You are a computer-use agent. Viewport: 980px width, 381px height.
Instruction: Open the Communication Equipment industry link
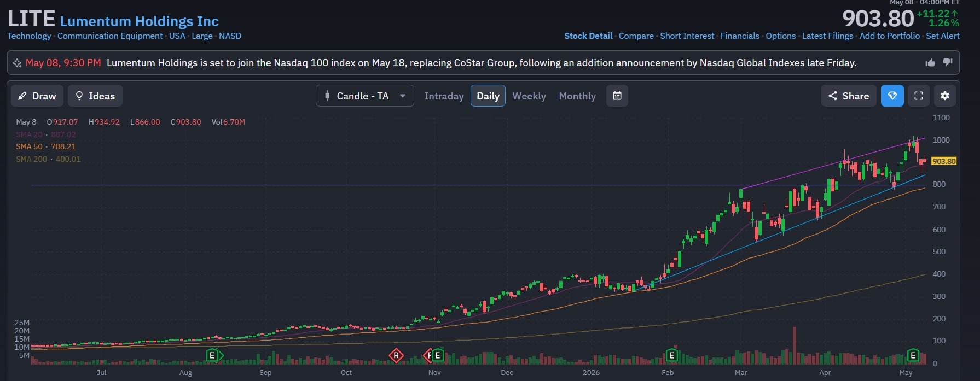tap(110, 36)
